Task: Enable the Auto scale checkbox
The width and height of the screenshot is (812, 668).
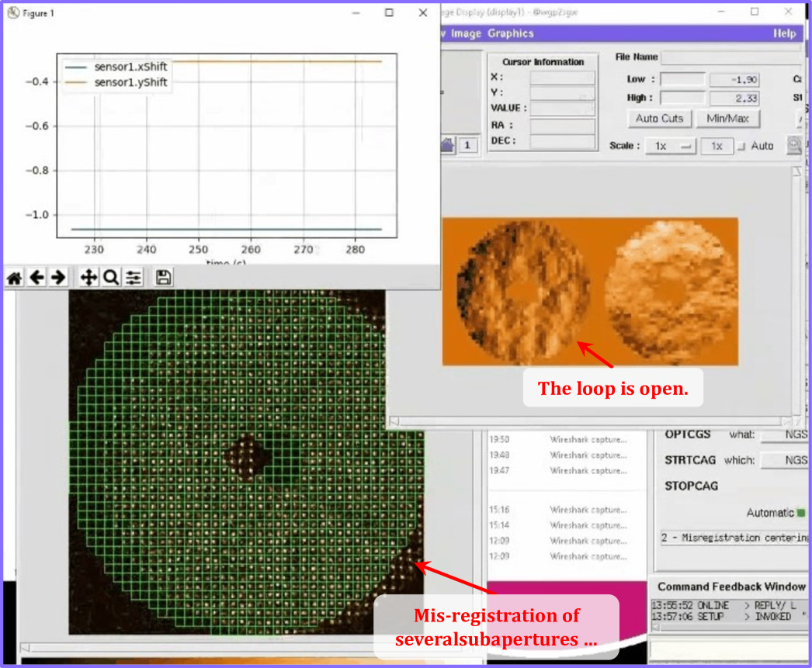Action: click(x=741, y=146)
